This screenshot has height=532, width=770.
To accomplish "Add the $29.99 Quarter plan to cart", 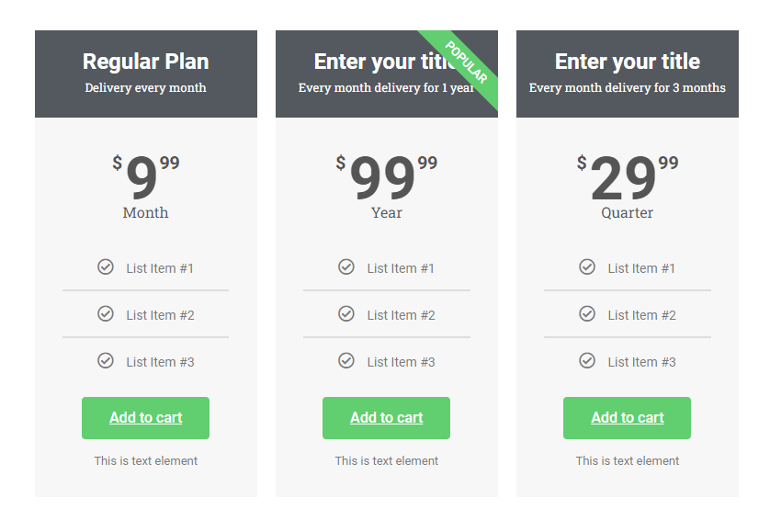I will point(627,418).
